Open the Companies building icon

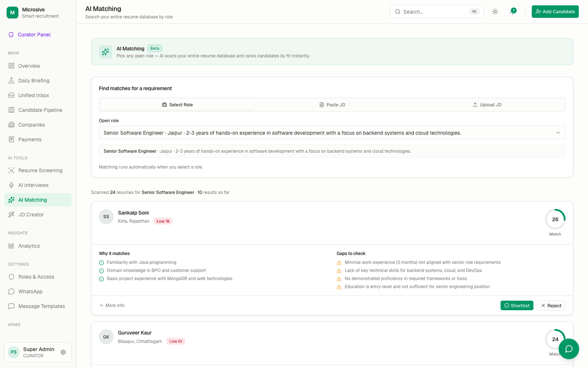pyautogui.click(x=11, y=125)
